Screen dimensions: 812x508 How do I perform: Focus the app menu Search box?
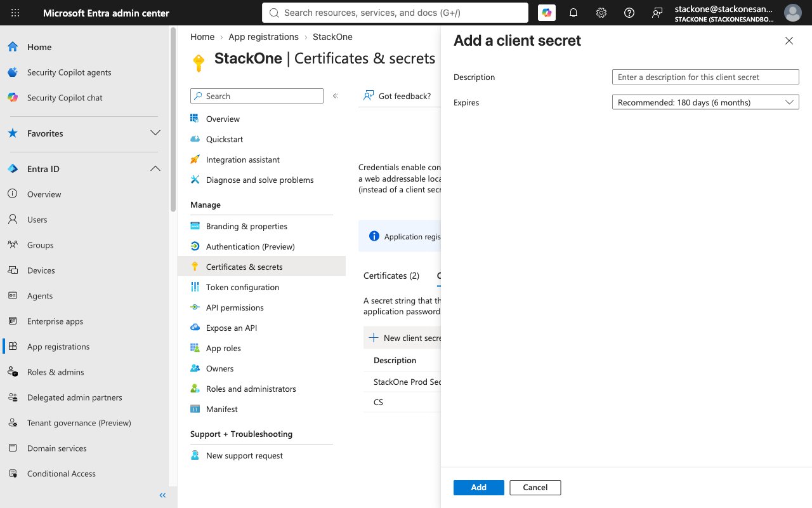click(257, 96)
